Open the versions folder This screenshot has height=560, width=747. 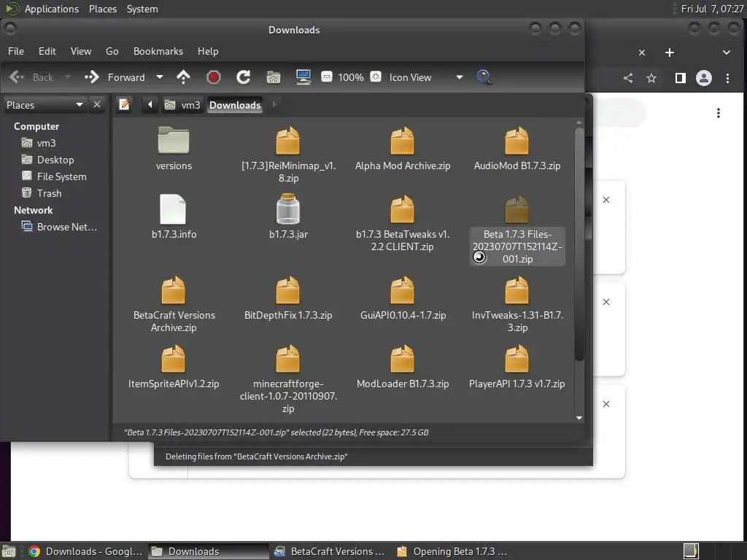(174, 149)
